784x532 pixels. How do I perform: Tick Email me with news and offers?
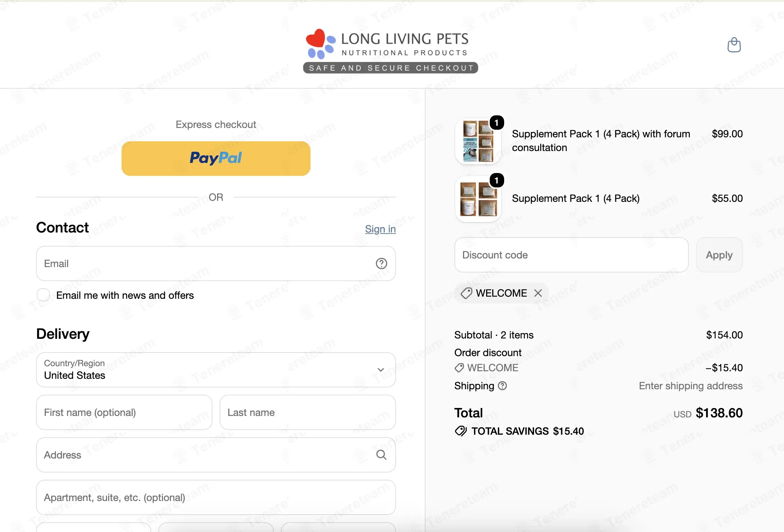(x=43, y=295)
